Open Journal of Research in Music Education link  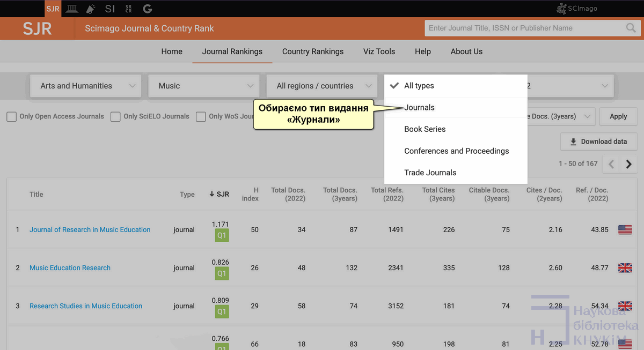[90, 229]
